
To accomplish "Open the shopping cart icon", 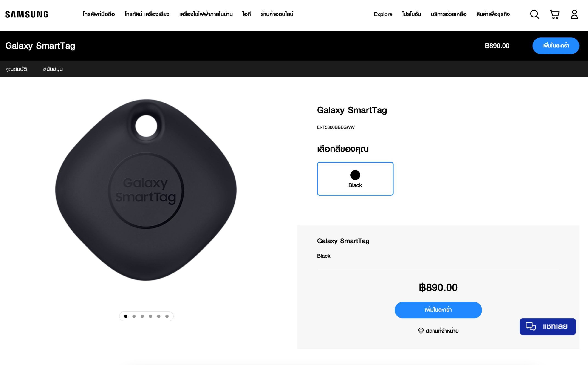I will [x=554, y=14].
